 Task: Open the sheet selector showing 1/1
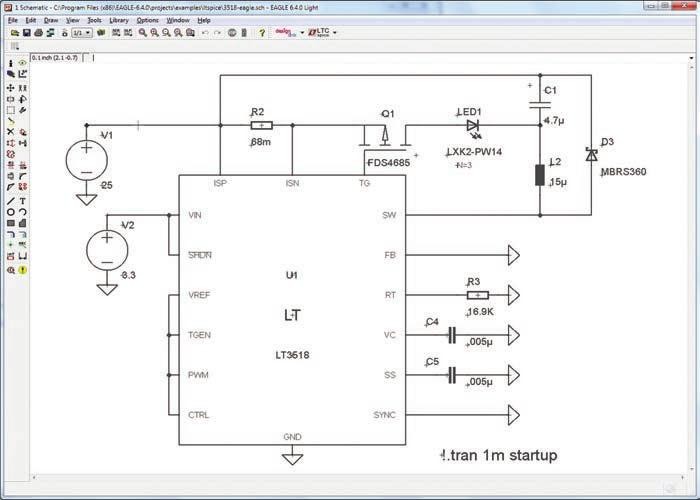(82, 33)
